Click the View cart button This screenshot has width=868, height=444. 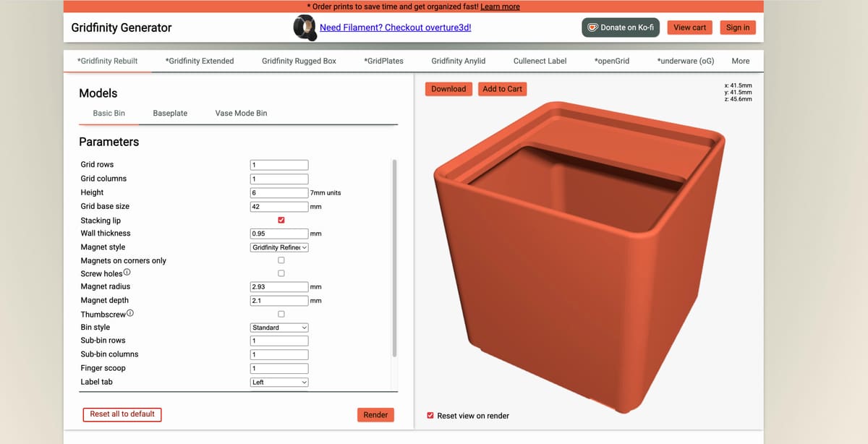click(690, 27)
